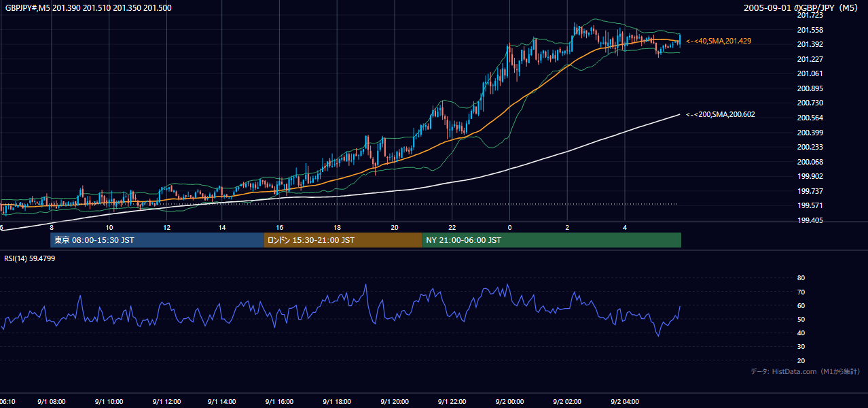
Task: Click the 9/1 18:00 time axis label
Action: (x=337, y=402)
